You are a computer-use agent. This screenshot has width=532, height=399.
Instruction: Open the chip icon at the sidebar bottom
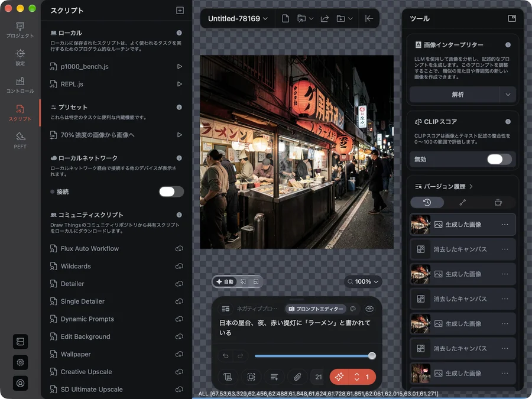(x=20, y=362)
